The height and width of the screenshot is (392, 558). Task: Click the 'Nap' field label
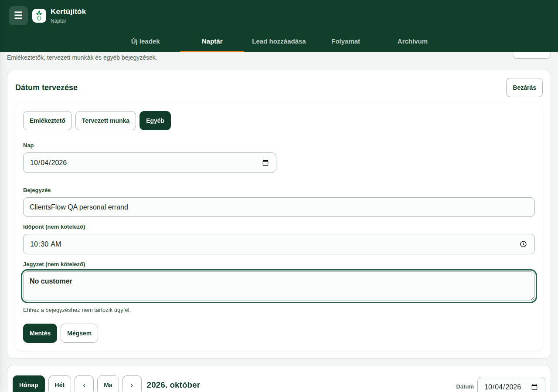[x=28, y=145]
